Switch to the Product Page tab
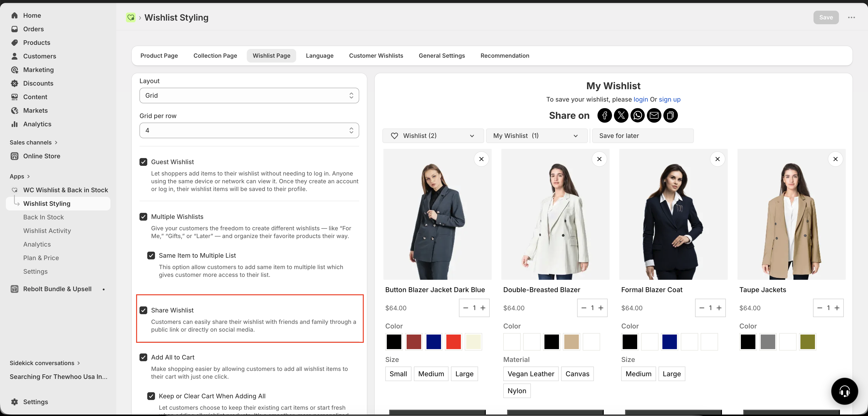The width and height of the screenshot is (868, 416). click(x=159, y=56)
